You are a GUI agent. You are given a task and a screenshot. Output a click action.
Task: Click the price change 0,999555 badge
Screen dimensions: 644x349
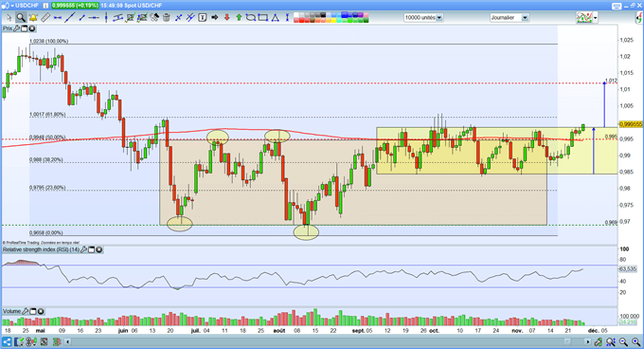(x=75, y=6)
